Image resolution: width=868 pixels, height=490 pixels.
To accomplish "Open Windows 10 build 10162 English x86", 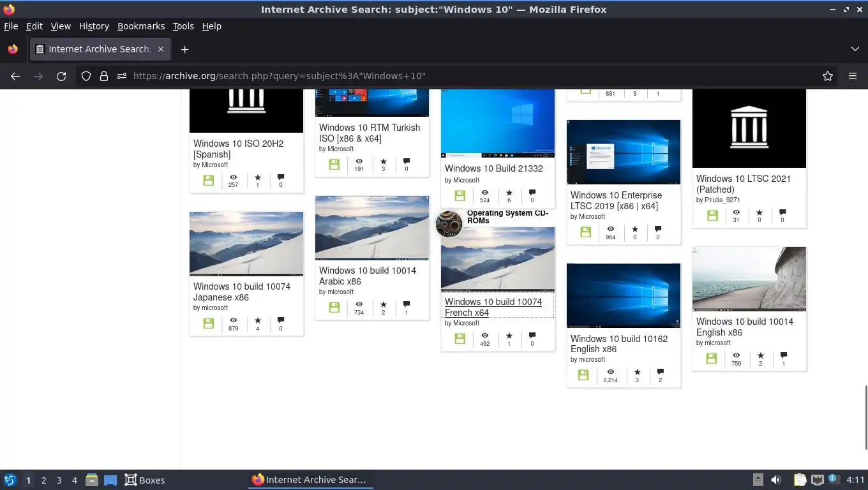I will point(619,344).
